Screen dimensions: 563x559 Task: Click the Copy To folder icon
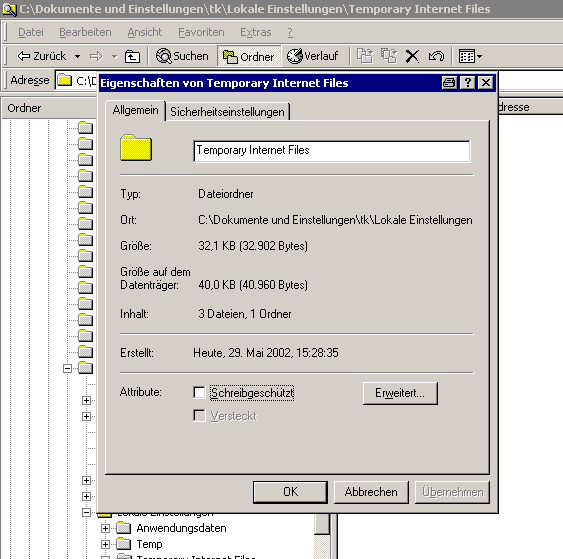coord(389,56)
